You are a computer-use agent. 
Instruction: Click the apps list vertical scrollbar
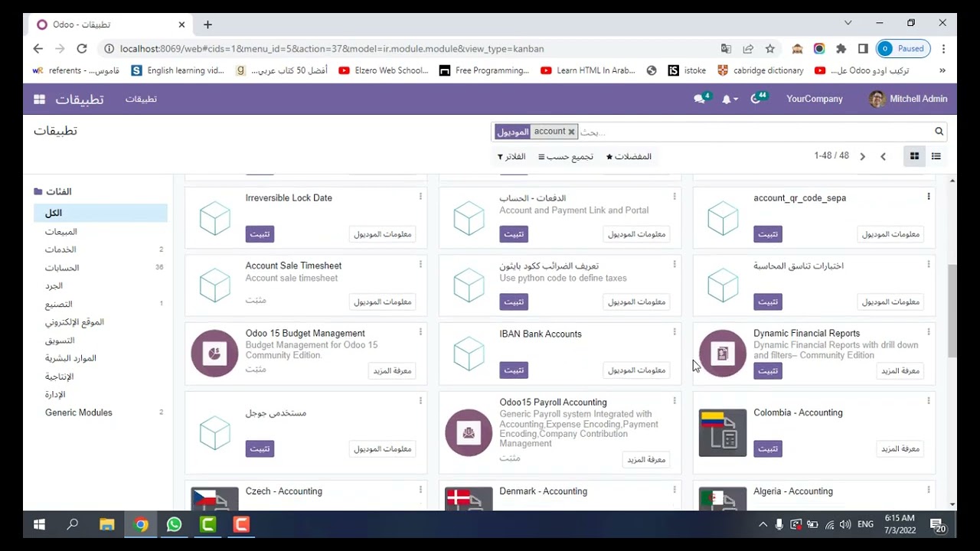(952, 311)
